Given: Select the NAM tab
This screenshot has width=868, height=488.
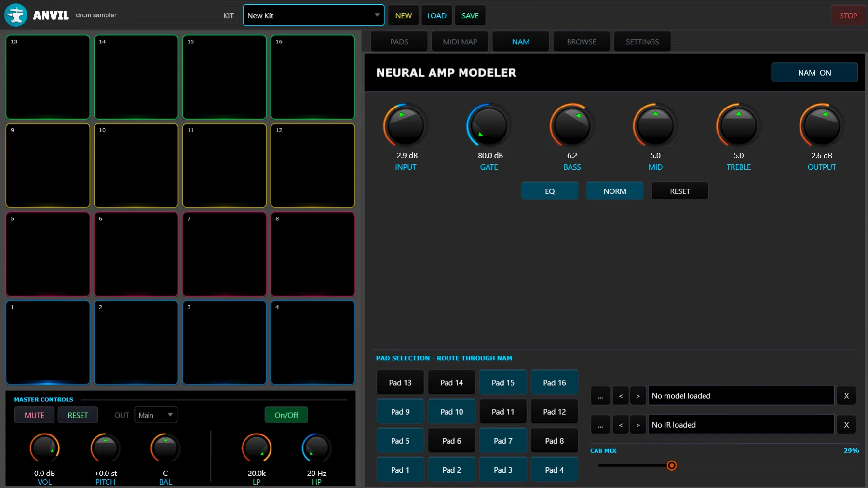Looking at the screenshot, I should click(521, 42).
